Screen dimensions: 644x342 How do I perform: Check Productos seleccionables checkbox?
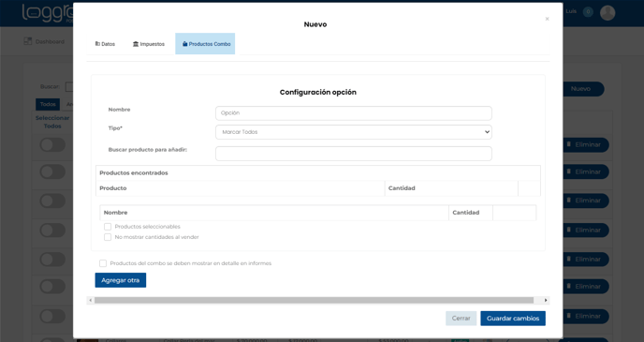click(x=108, y=227)
